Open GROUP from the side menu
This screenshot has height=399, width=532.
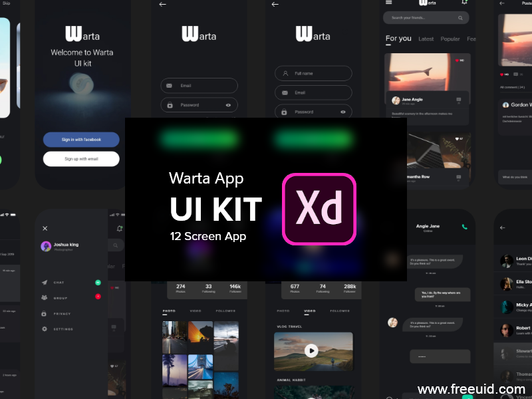(61, 298)
